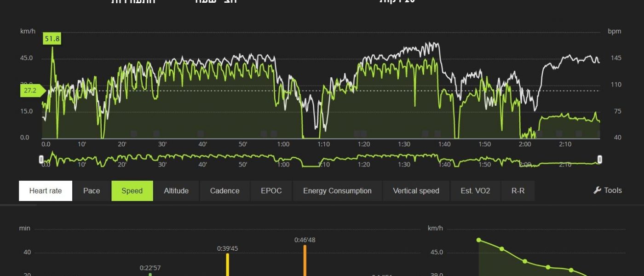Click the 27.2 average speed marker

coord(30,91)
